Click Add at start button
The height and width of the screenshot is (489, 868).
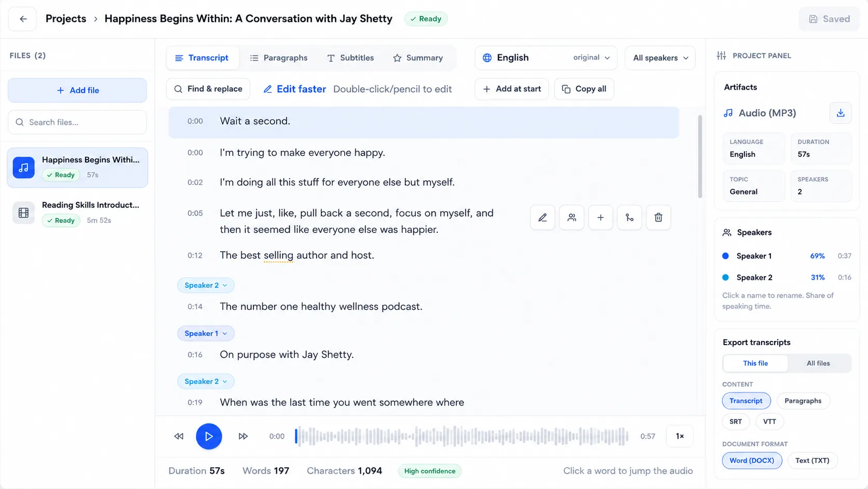(511, 89)
